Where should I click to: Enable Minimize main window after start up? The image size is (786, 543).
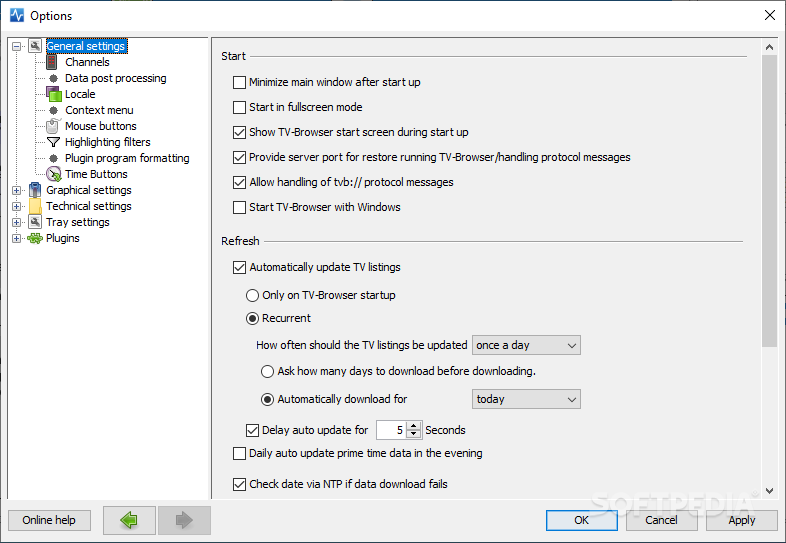tap(239, 82)
